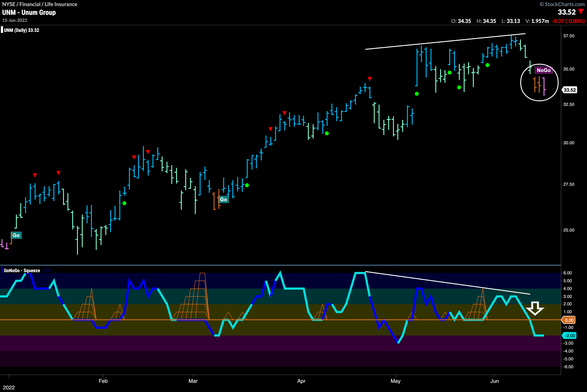Click the green dot below early-May gap bar
The image size is (587, 392).
417,94
